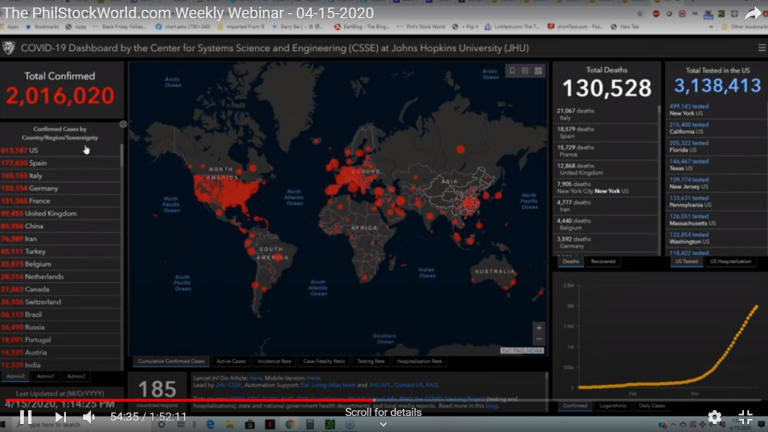Select China in confirmed cases list
This screenshot has width=768, height=432.
(60, 226)
